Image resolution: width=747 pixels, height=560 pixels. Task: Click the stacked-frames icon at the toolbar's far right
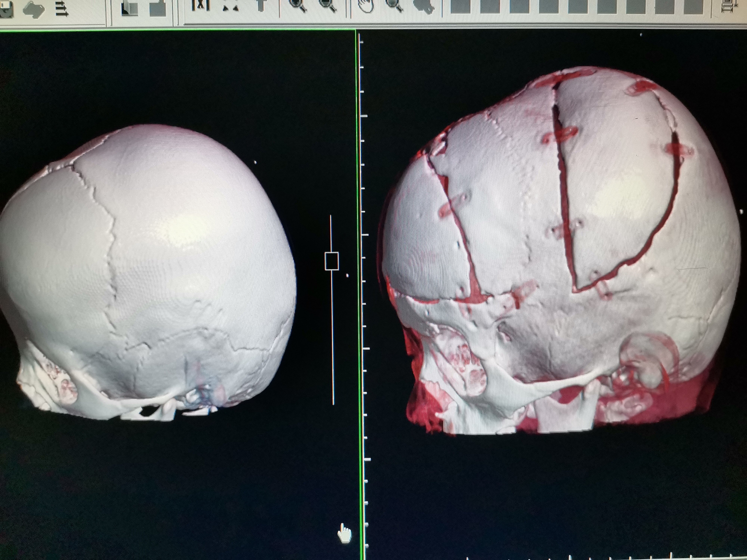tap(729, 6)
